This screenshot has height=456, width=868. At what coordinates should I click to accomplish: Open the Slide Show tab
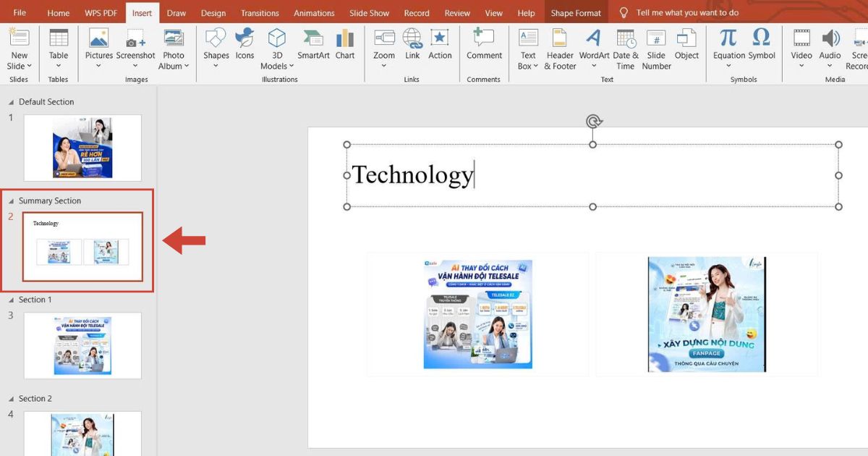(x=369, y=13)
